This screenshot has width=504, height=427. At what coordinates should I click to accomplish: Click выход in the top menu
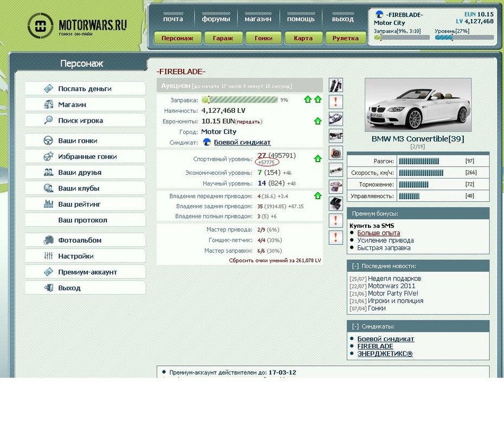(343, 18)
